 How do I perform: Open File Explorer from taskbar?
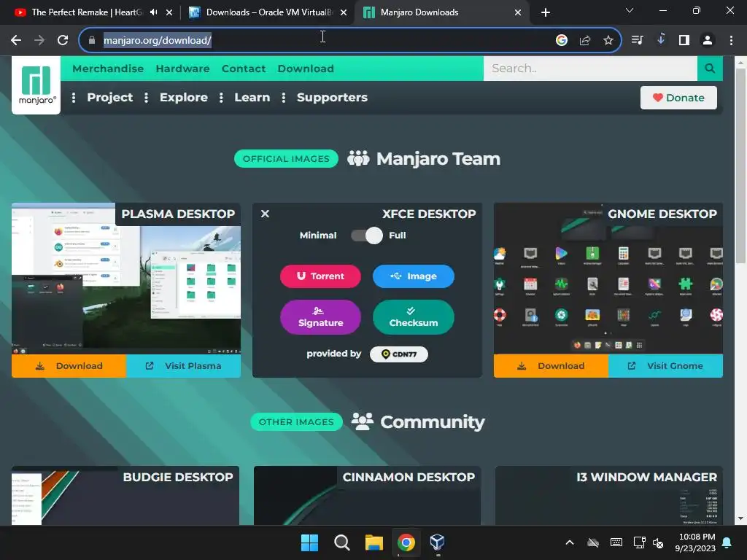[x=374, y=542]
